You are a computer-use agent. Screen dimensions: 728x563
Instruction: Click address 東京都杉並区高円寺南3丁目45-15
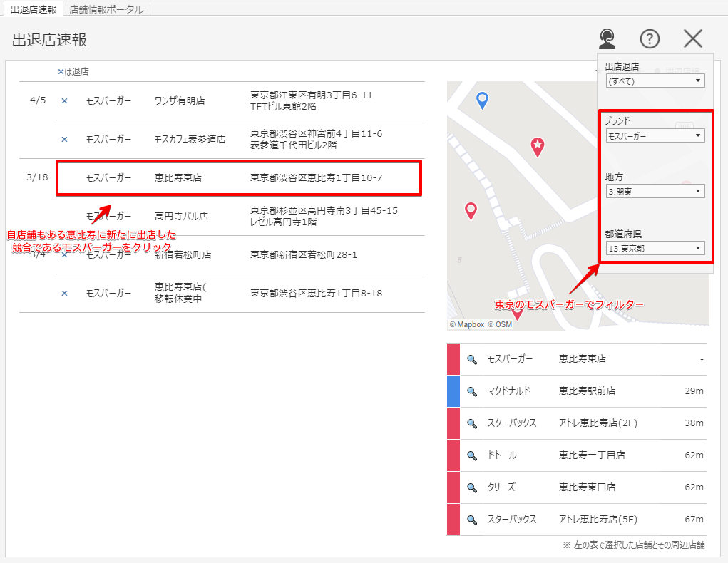(324, 211)
